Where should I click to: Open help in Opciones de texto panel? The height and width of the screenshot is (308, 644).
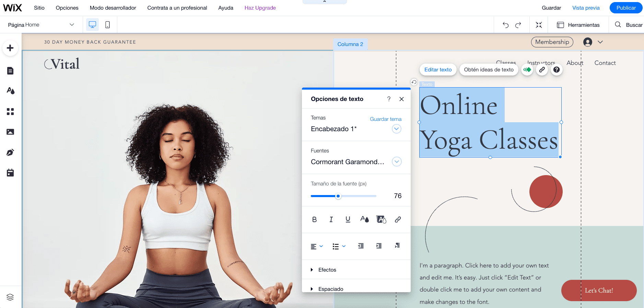[389, 99]
